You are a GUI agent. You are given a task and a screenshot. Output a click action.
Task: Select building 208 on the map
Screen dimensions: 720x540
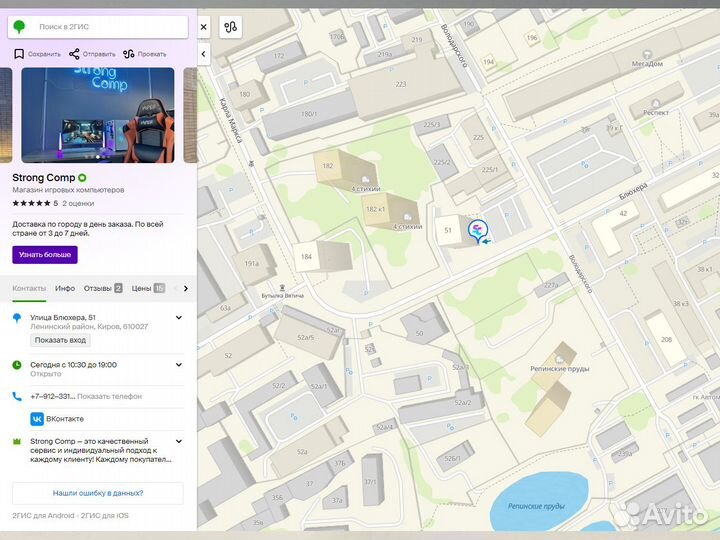coord(666,339)
